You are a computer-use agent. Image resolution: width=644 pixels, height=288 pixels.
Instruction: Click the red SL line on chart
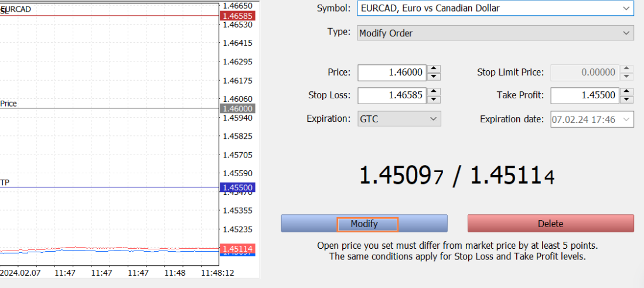point(117,16)
